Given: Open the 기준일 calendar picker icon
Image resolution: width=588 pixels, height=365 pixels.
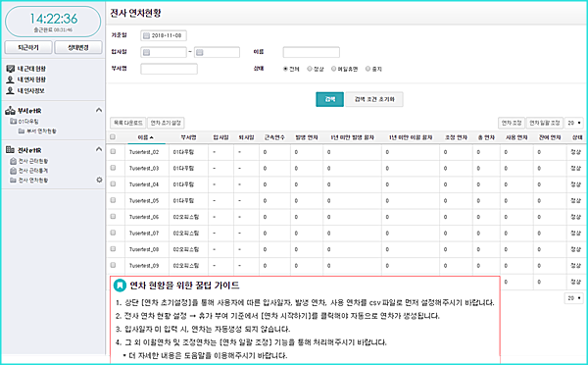Looking at the screenshot, I should 146,35.
